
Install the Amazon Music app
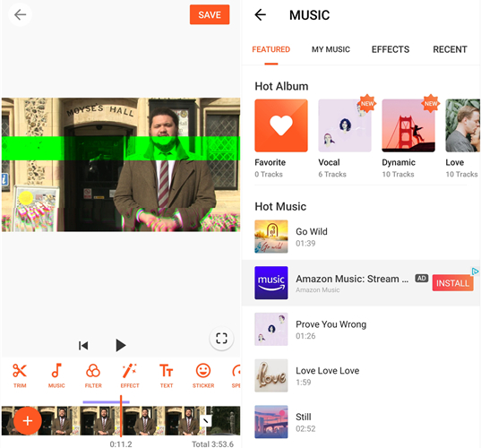(x=452, y=283)
